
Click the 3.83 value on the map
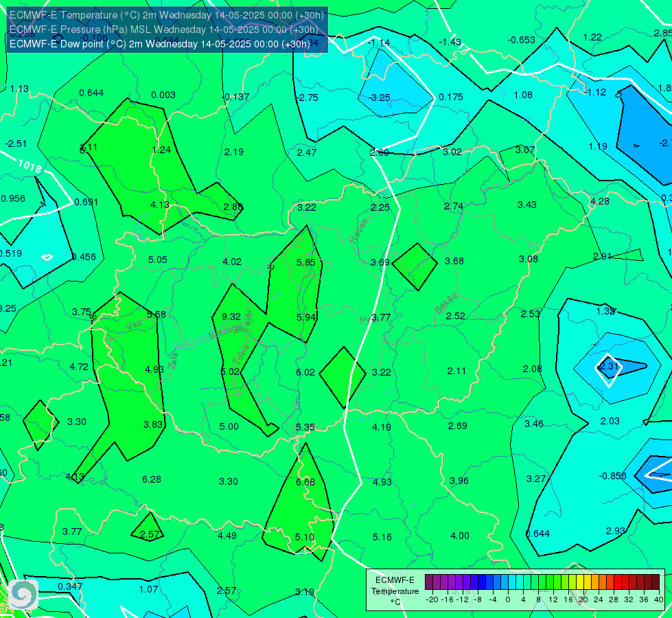click(153, 424)
